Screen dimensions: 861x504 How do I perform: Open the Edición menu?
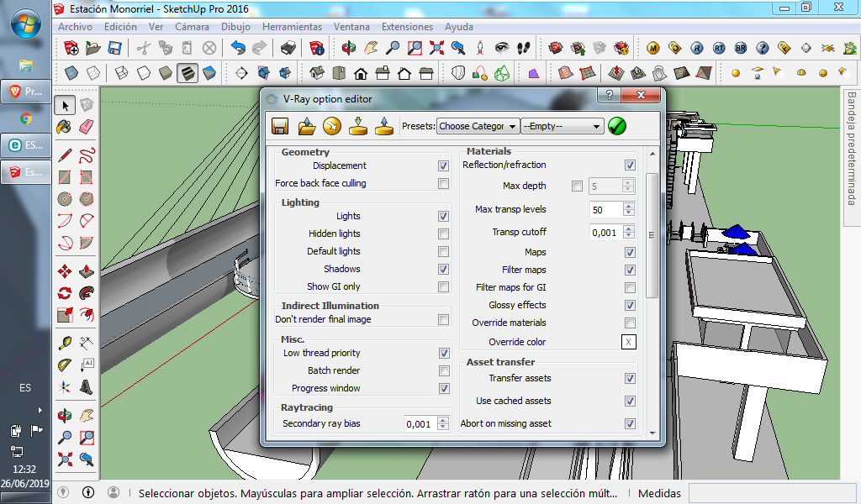tap(120, 26)
